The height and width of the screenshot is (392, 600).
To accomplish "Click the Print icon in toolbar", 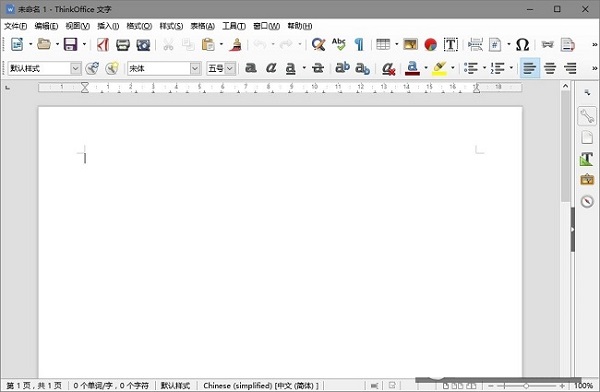I will (123, 44).
